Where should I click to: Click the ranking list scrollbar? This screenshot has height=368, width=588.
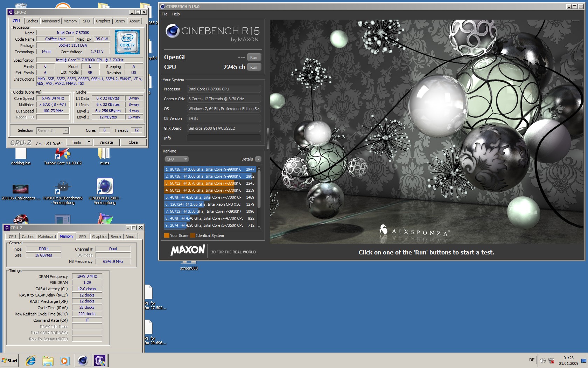tap(259, 198)
